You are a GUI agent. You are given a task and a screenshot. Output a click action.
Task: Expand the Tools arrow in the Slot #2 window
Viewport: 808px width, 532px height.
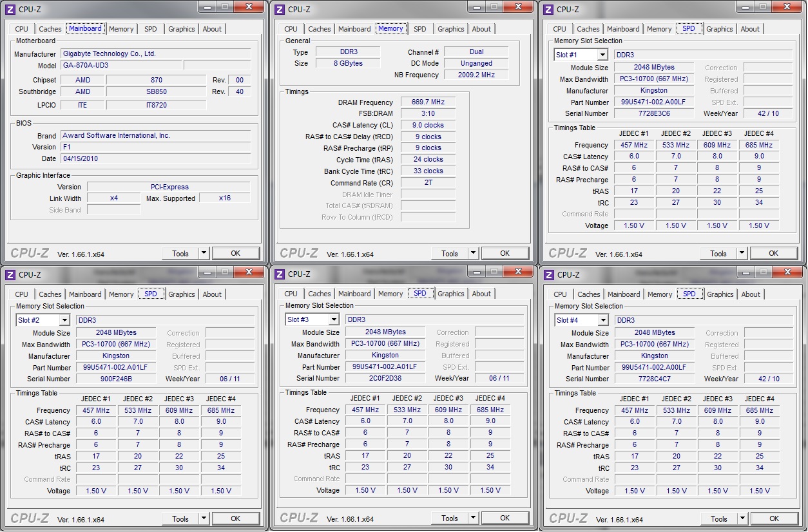[x=204, y=518]
